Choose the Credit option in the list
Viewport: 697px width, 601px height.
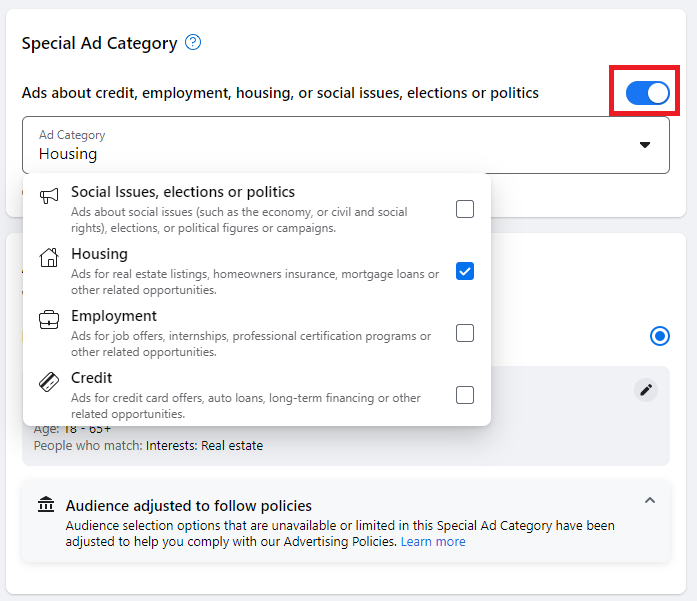pyautogui.click(x=92, y=378)
